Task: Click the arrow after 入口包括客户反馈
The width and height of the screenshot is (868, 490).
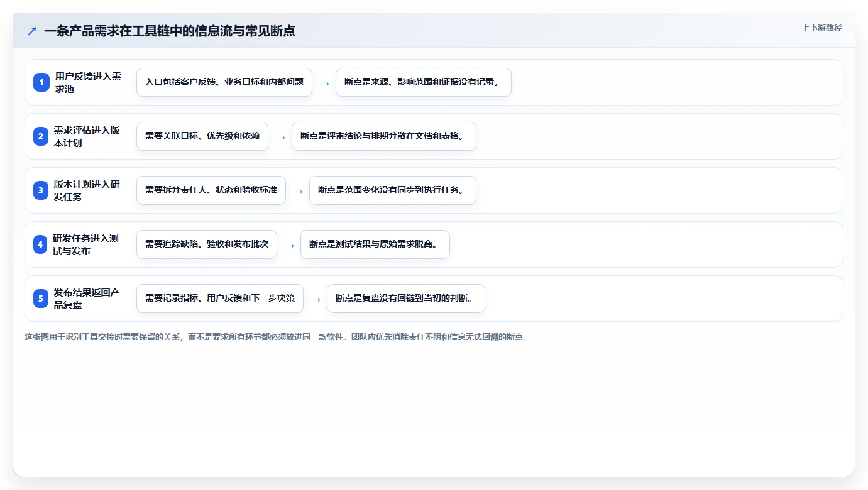Action: (x=324, y=83)
